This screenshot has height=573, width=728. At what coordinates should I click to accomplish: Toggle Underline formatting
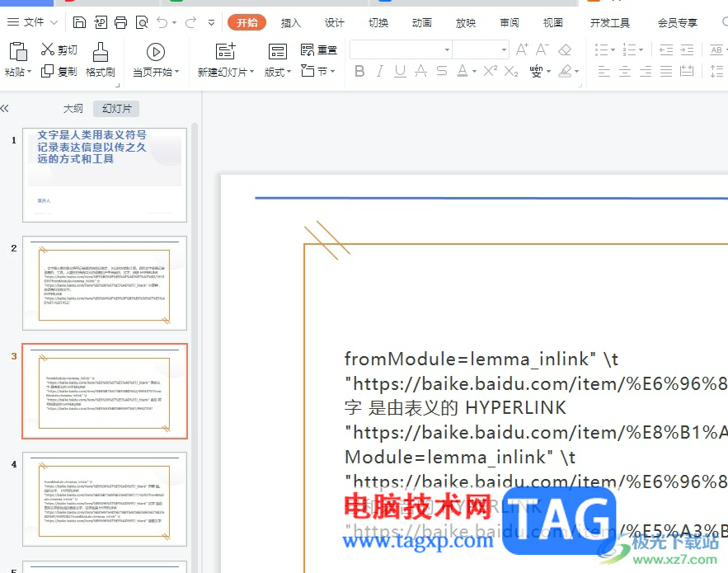[400, 71]
